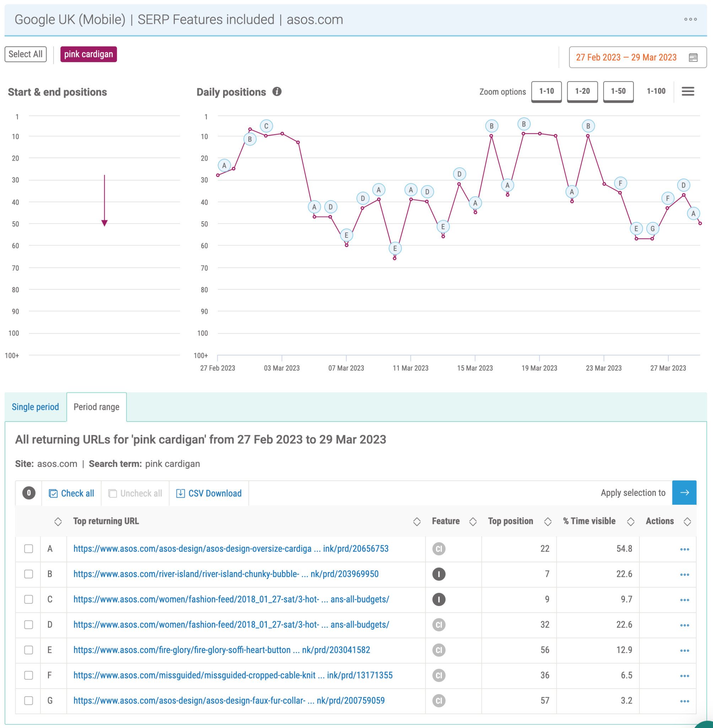Image resolution: width=713 pixels, height=728 pixels.
Task: Open the actions menu for row E
Action: pos(685,651)
